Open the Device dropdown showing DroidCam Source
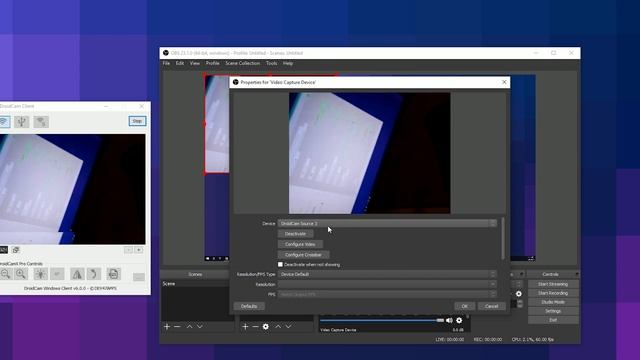 [387, 223]
